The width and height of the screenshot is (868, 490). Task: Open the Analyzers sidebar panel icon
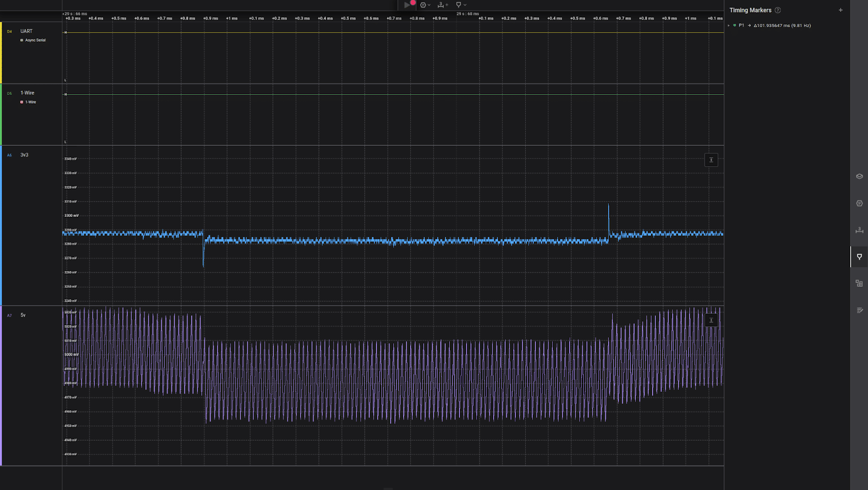tap(859, 203)
